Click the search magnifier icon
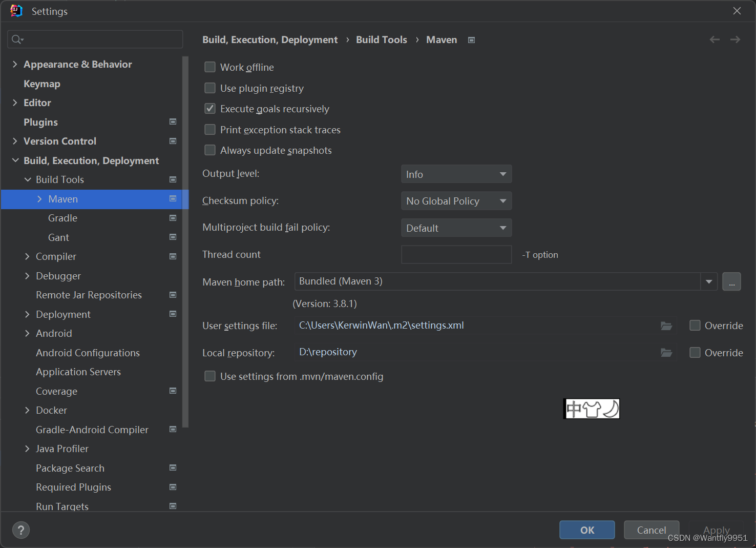Image resolution: width=756 pixels, height=548 pixels. [17, 39]
